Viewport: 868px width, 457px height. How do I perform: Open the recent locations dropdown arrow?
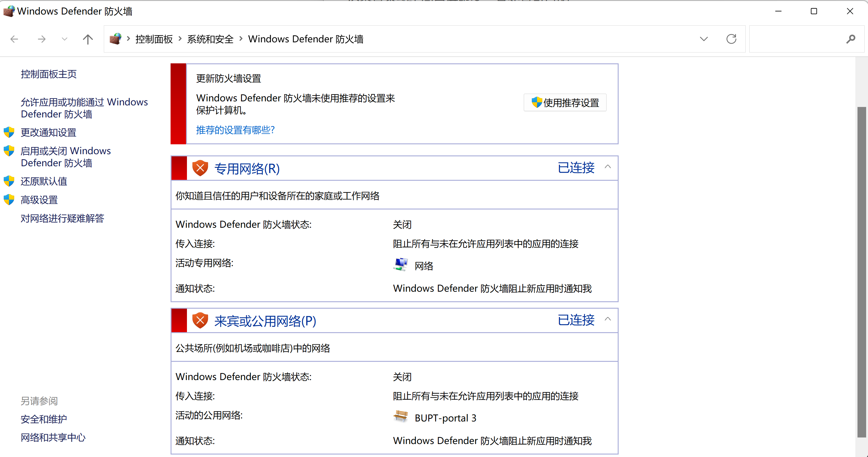[x=64, y=39]
